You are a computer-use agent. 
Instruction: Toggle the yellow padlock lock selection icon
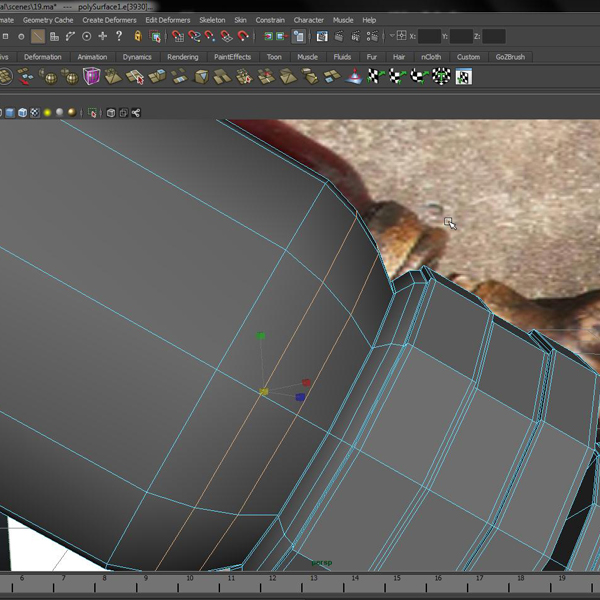coord(138,36)
